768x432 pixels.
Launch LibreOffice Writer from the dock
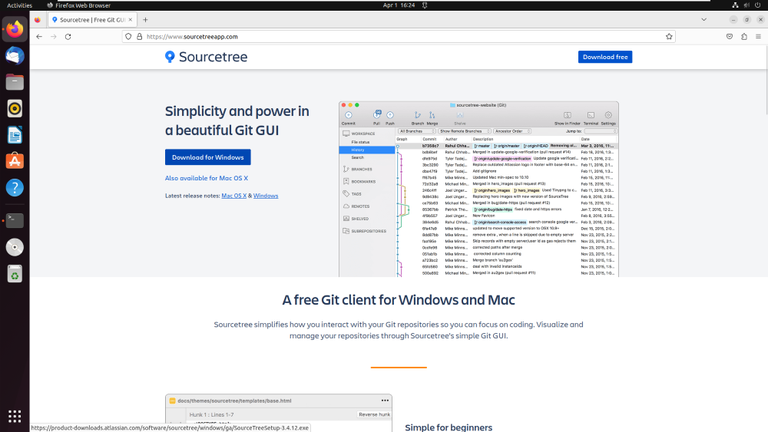tap(15, 135)
